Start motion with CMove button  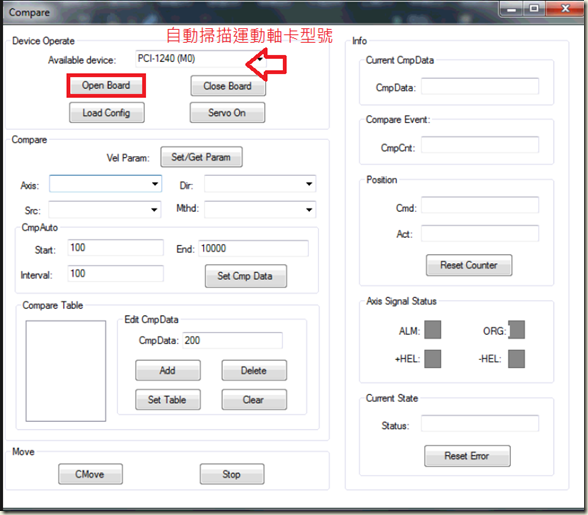tap(90, 474)
